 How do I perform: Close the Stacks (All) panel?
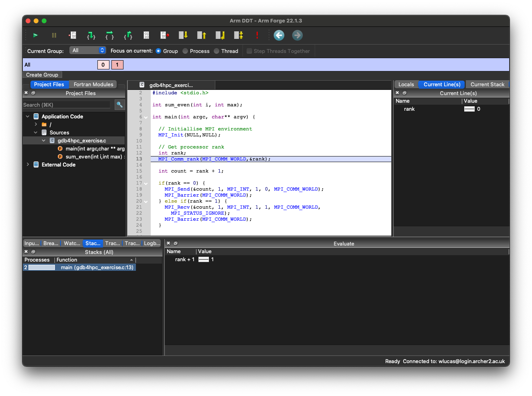pyautogui.click(x=26, y=252)
